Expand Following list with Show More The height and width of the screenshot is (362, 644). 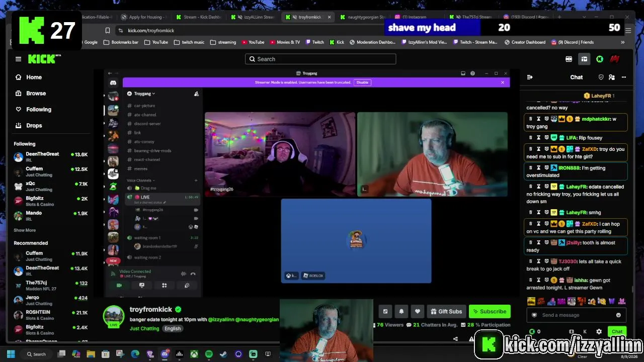25,230
